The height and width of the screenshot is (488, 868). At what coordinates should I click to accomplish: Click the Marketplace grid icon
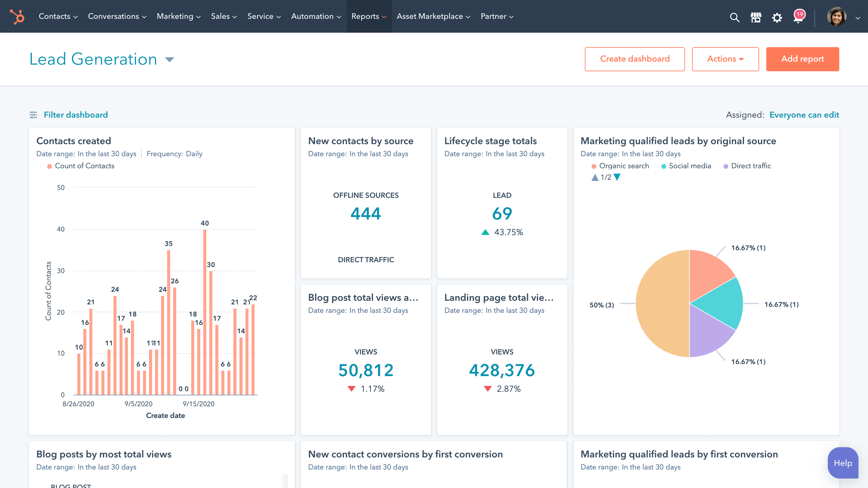(755, 16)
